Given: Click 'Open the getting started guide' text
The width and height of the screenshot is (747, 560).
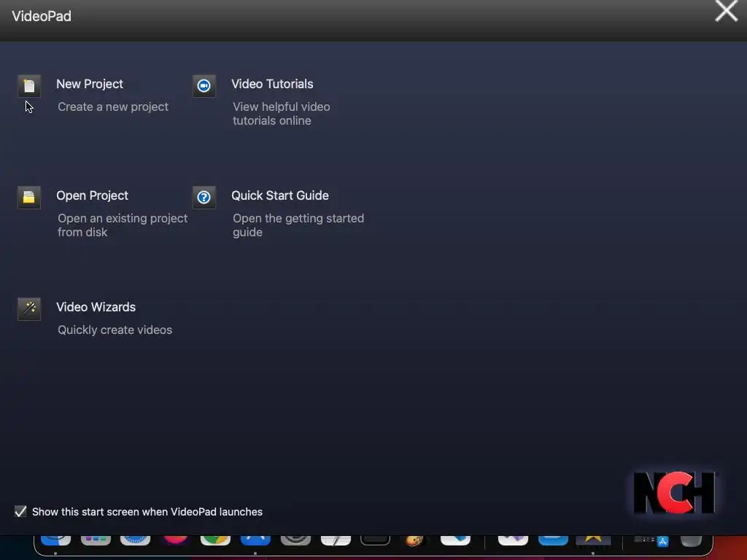Looking at the screenshot, I should click(x=298, y=225).
